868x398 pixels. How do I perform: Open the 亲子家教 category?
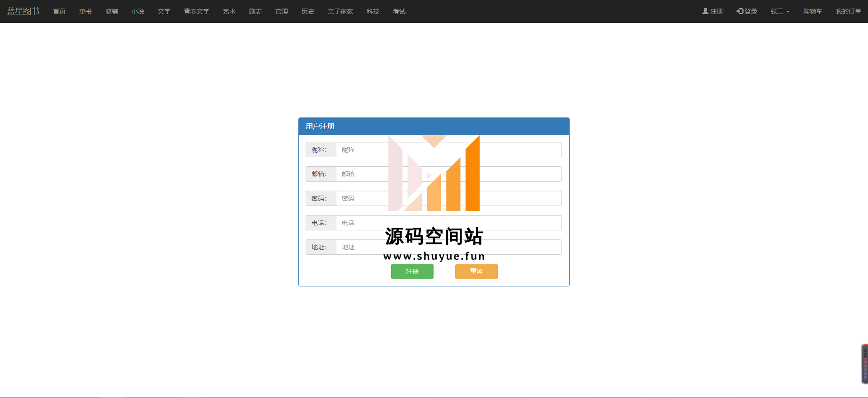pos(340,11)
